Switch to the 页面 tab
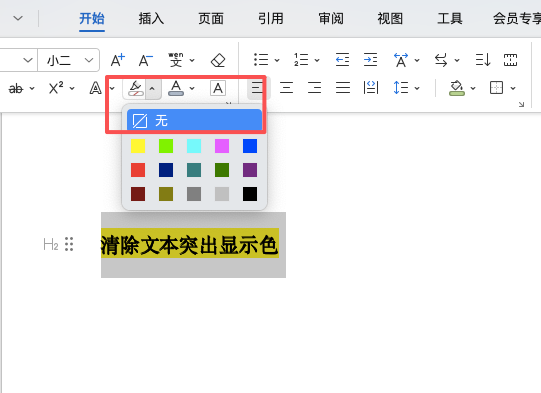The height and width of the screenshot is (393, 541). [211, 18]
